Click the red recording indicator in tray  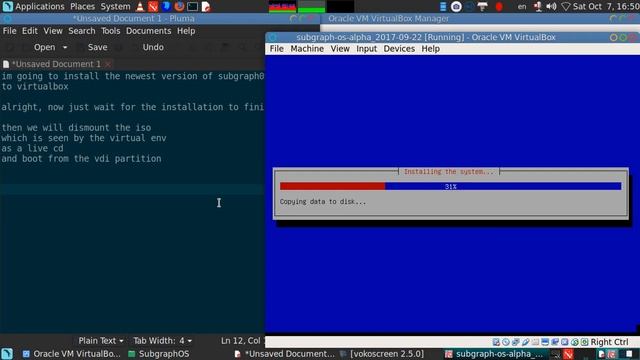click(499, 7)
